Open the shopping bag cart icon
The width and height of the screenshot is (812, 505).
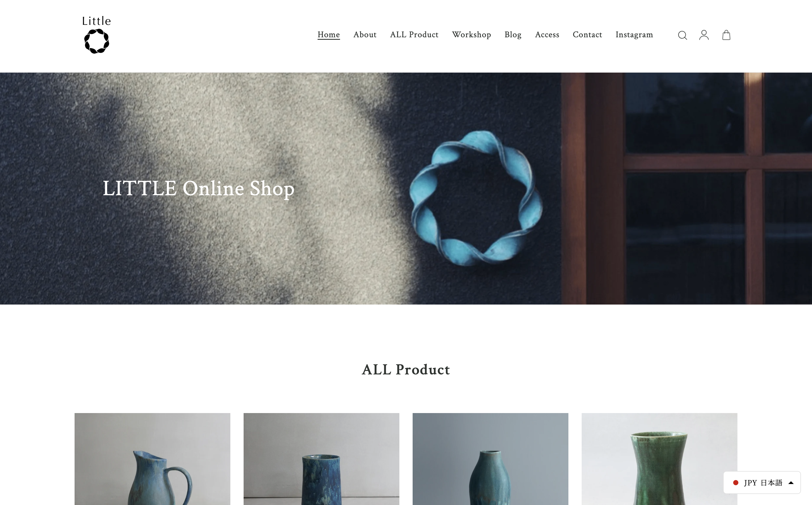click(726, 35)
